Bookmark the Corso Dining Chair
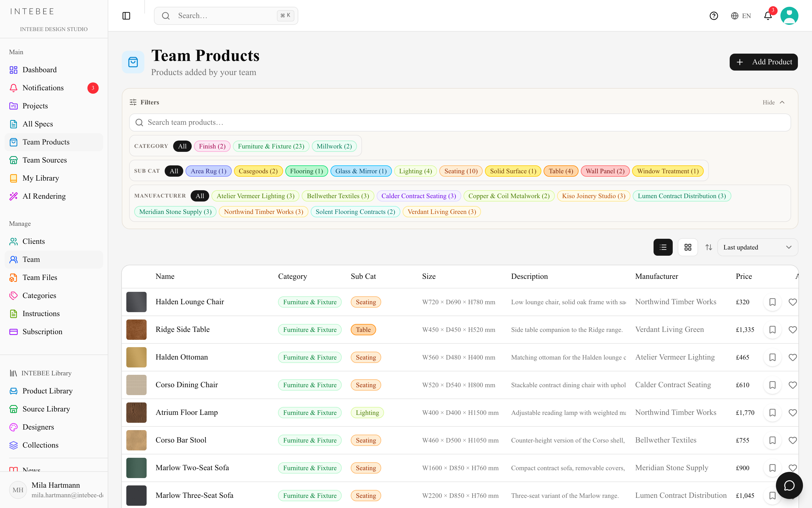 (773, 385)
